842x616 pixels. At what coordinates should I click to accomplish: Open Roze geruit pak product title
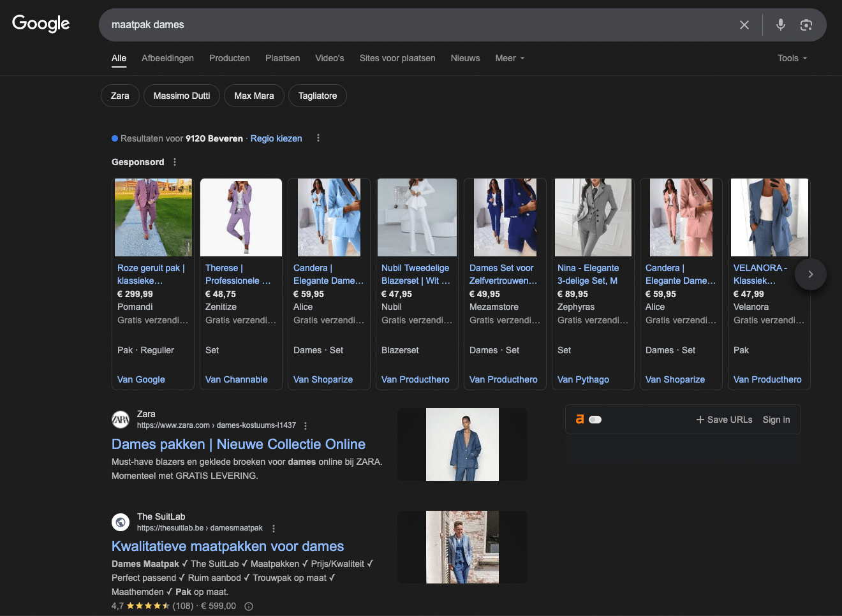pos(151,274)
